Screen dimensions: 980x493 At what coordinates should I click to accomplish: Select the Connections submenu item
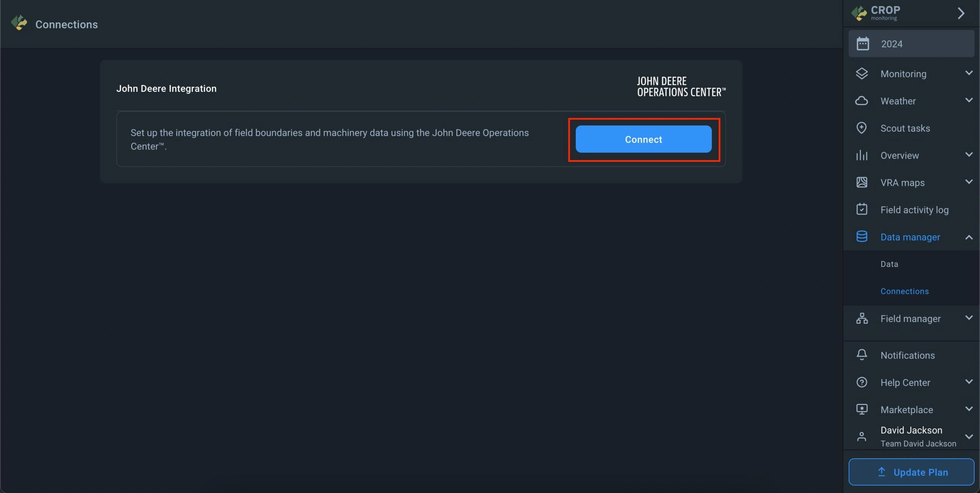[904, 291]
